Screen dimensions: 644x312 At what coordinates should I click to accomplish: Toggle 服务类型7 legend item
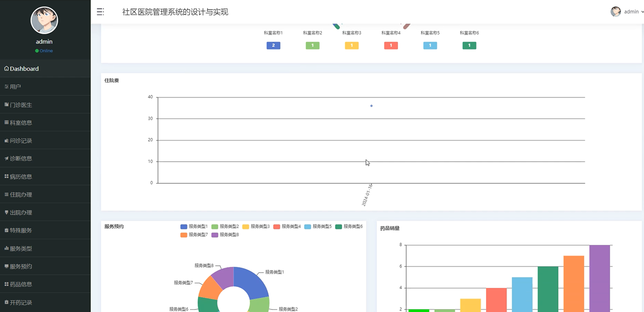[x=194, y=235]
